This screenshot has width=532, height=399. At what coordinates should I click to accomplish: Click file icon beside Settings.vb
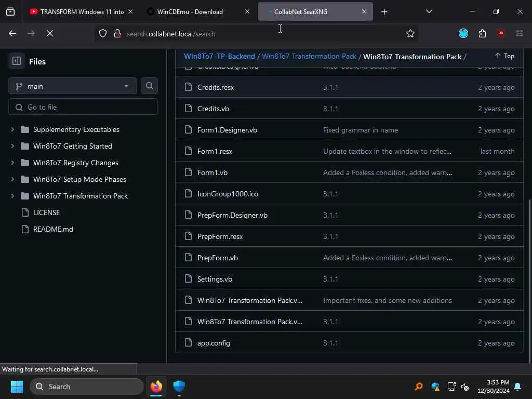point(188,279)
